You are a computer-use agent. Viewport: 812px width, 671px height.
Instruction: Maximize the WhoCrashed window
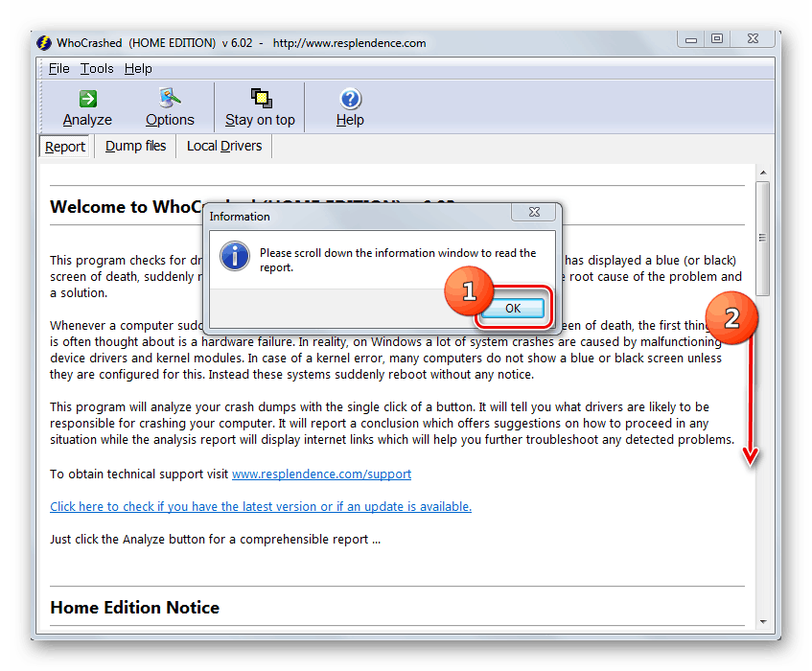pyautogui.click(x=717, y=39)
